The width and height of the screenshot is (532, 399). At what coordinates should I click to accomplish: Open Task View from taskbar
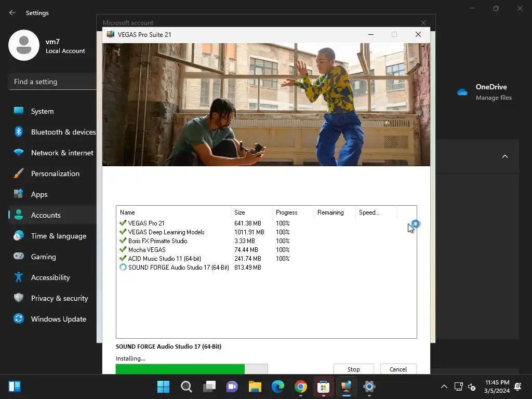pyautogui.click(x=209, y=387)
